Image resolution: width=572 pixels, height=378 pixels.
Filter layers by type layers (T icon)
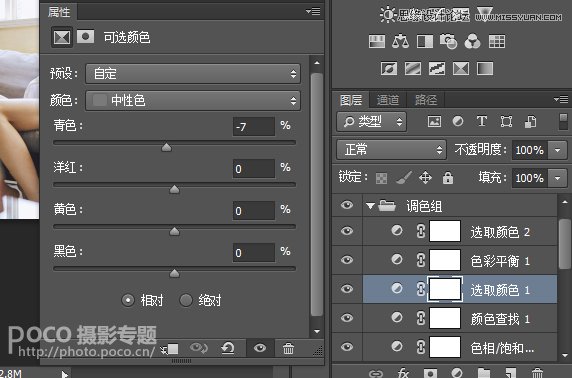coord(482,121)
